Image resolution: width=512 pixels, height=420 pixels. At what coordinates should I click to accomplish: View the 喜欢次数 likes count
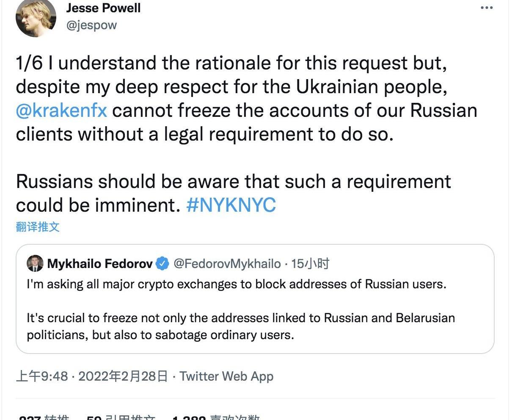click(216, 417)
